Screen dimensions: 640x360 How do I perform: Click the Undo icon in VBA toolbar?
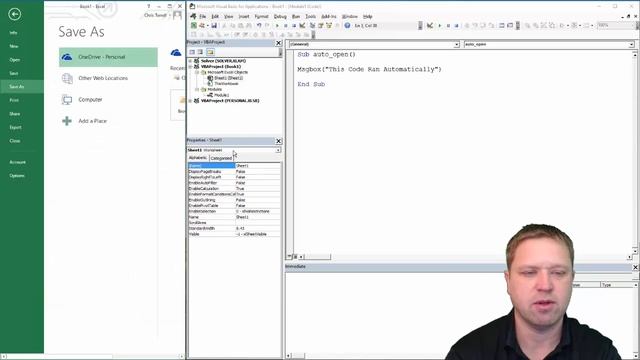pyautogui.click(x=259, y=25)
